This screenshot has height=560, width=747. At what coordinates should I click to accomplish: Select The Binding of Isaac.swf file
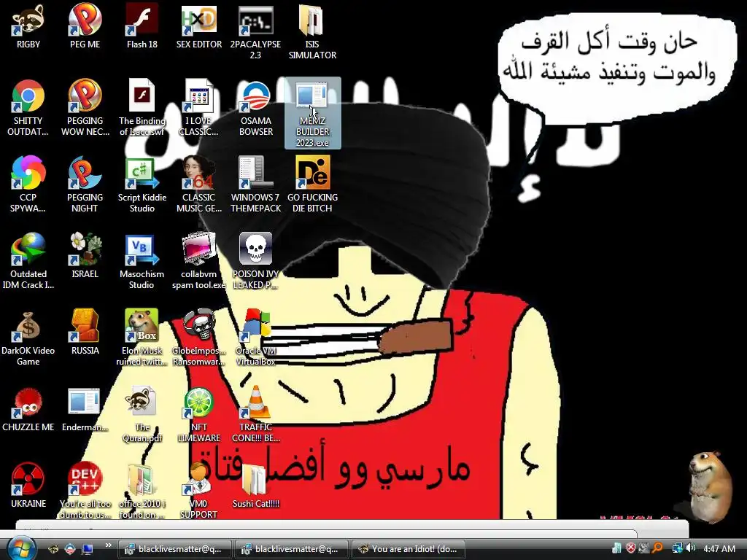click(142, 109)
